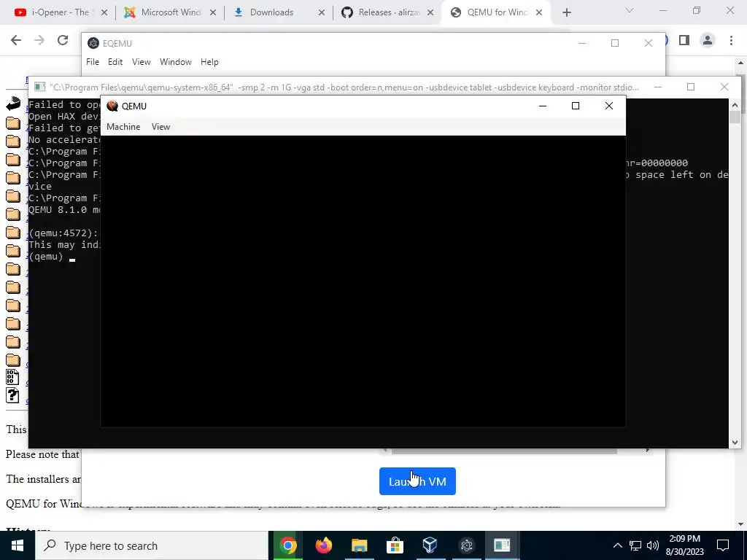This screenshot has height=560, width=747.
Task: Open Microsoft Store from the taskbar
Action: [x=395, y=545]
